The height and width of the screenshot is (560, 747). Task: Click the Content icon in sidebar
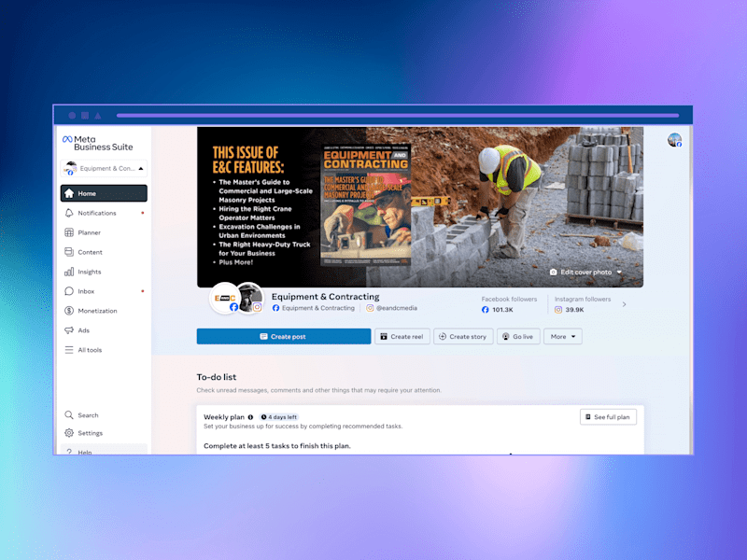69,252
